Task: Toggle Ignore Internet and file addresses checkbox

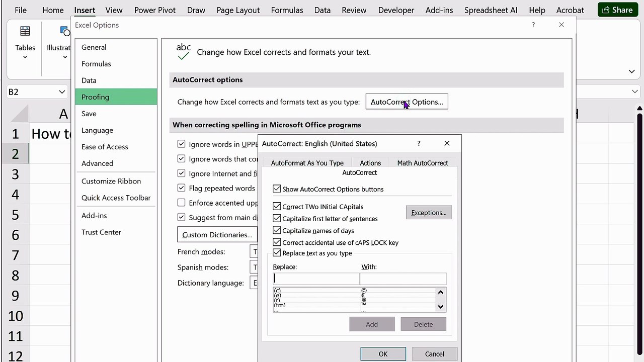Action: click(x=181, y=173)
